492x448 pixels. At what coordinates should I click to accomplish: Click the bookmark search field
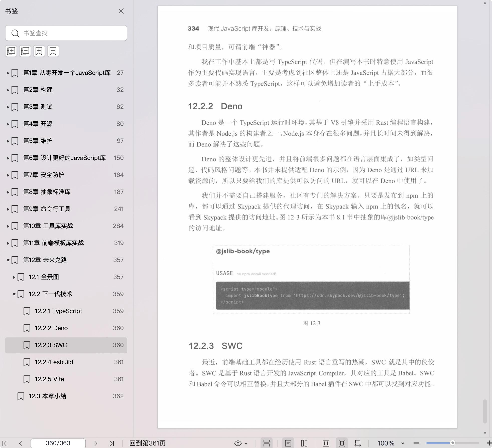click(x=66, y=33)
